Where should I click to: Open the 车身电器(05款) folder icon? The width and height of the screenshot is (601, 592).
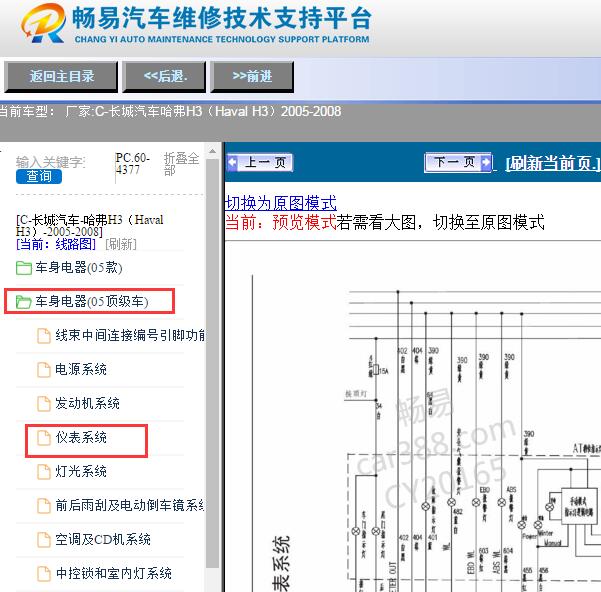click(x=24, y=268)
